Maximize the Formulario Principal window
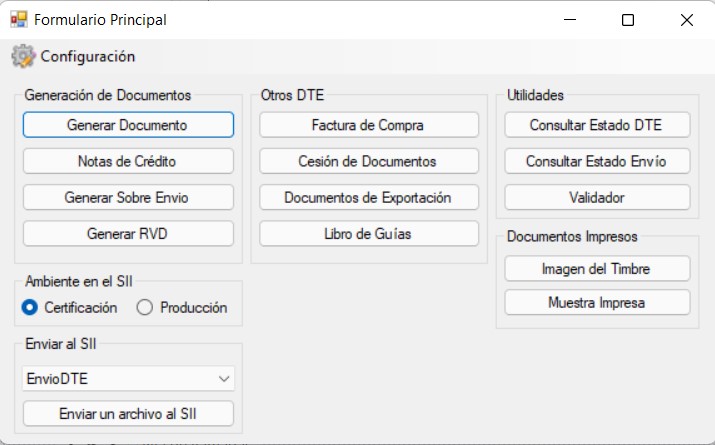Viewport: 715px width, 445px height. pos(628,20)
